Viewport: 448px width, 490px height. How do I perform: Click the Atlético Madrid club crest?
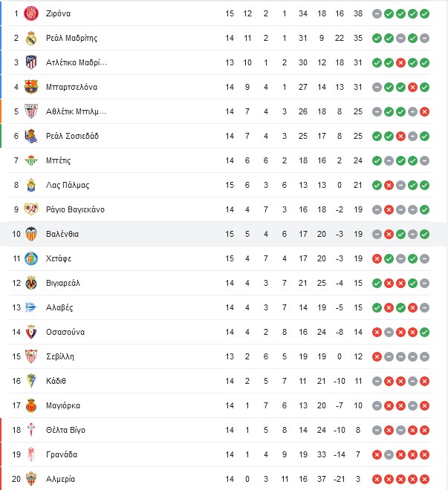click(x=31, y=62)
